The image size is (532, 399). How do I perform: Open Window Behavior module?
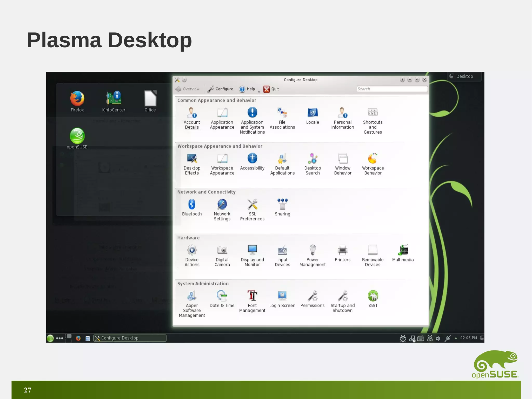343,164
